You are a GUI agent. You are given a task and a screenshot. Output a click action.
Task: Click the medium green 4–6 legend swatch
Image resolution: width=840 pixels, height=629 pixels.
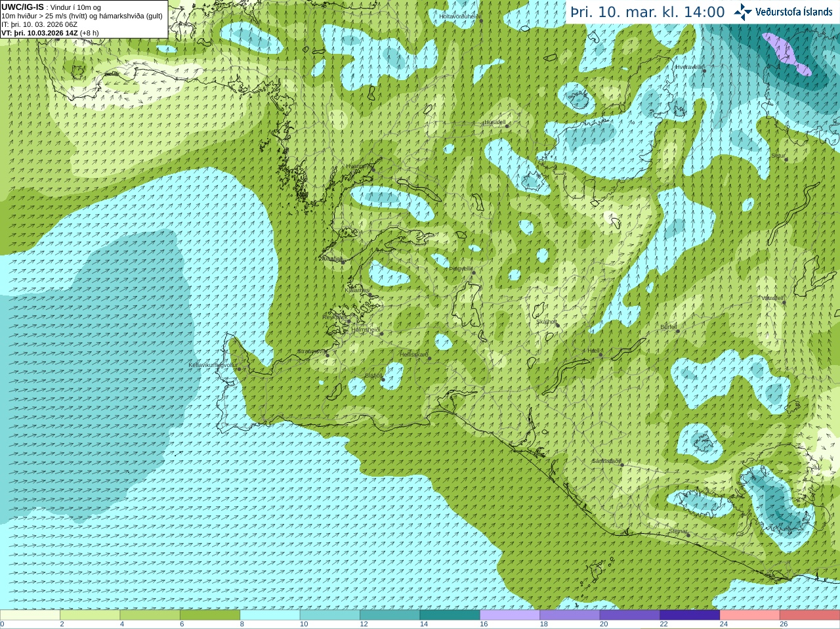tap(150, 615)
